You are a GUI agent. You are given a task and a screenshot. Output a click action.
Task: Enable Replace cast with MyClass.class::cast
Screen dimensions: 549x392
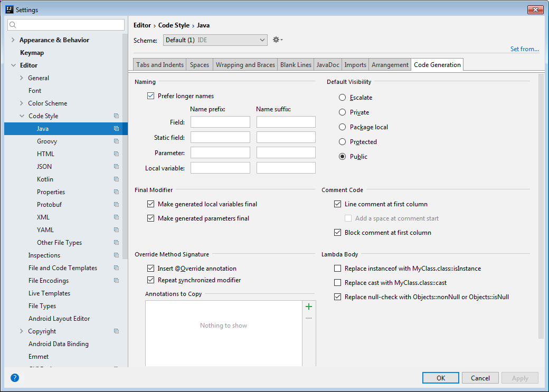click(x=338, y=283)
